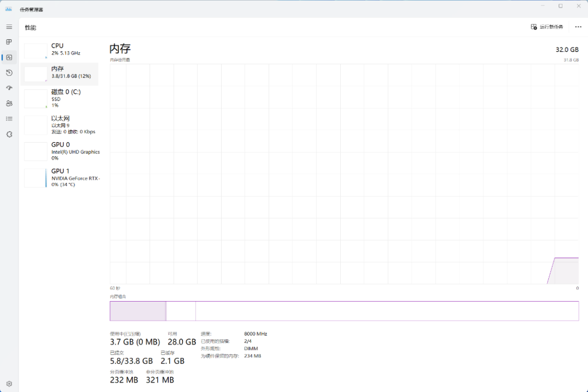Click the 28.0 GB available value
The image size is (588, 392).
182,342
